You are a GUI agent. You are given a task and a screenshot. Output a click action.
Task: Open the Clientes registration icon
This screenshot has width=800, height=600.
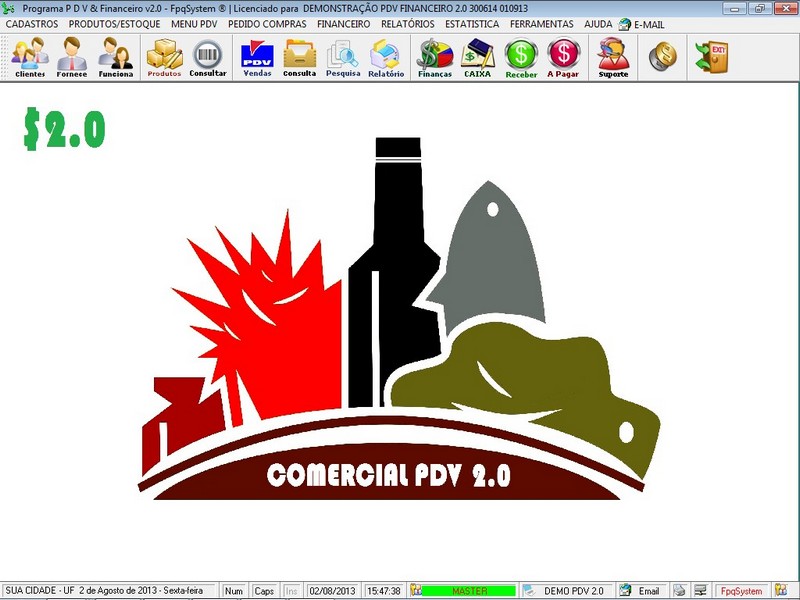point(30,57)
